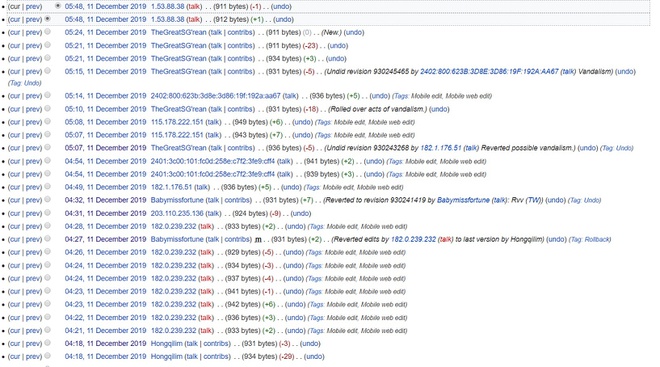Select the radio button for the 05:10 revision

[x=48, y=108]
